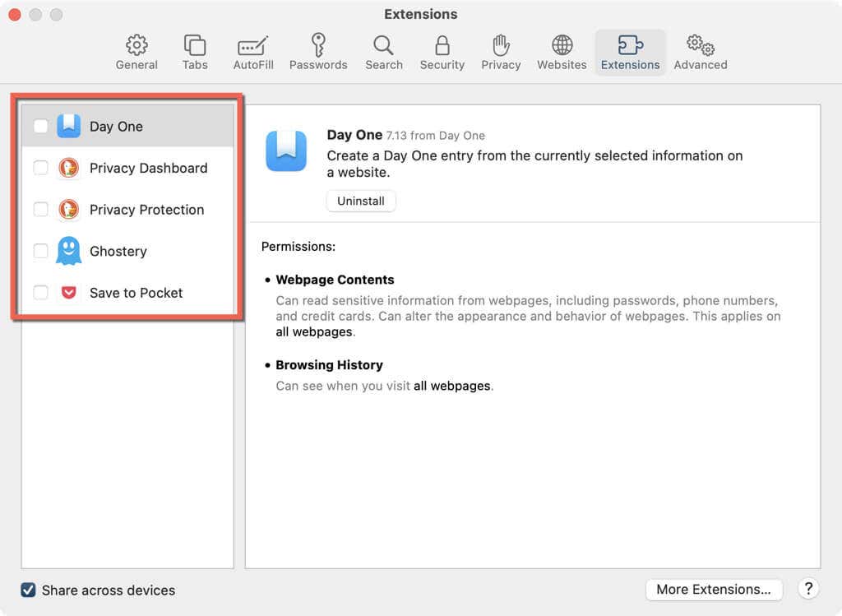Uninstall the Day One extension
Viewport: 842px width, 616px height.
click(361, 201)
